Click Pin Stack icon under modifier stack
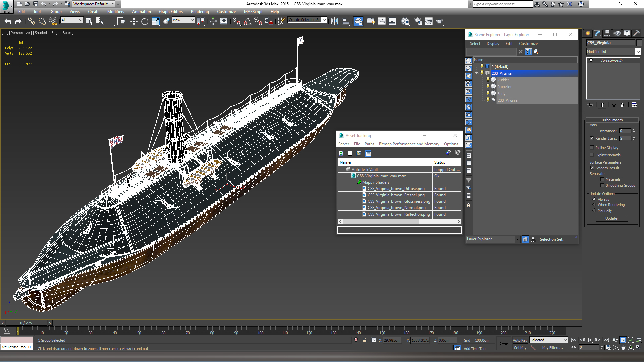Image resolution: width=644 pixels, height=362 pixels. coord(591,105)
